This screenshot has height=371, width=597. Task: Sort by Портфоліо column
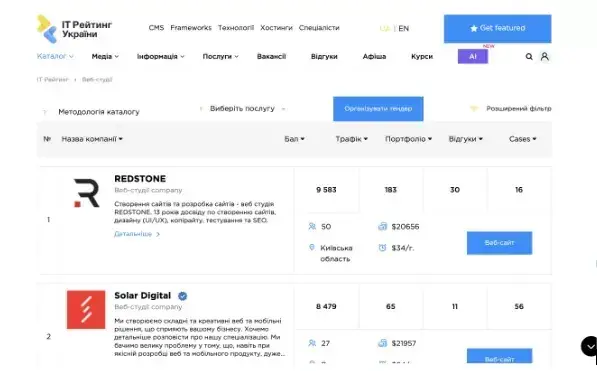[408, 139]
